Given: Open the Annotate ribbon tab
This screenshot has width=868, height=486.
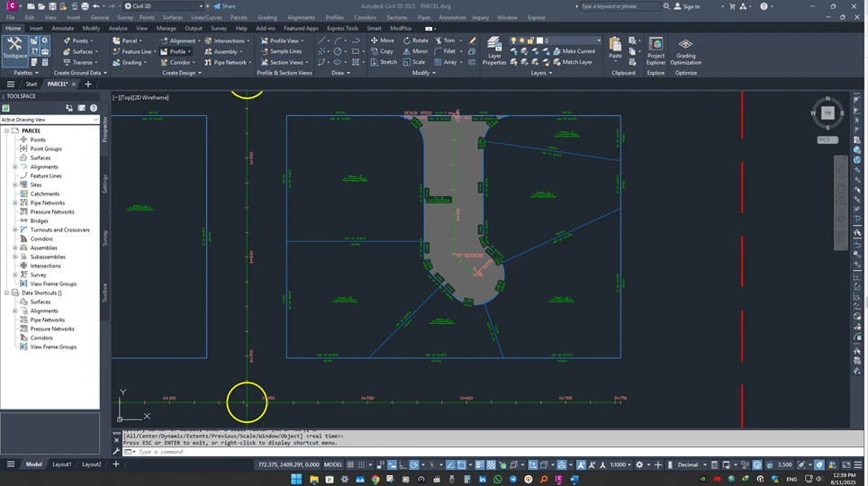Looking at the screenshot, I should click(63, 28).
